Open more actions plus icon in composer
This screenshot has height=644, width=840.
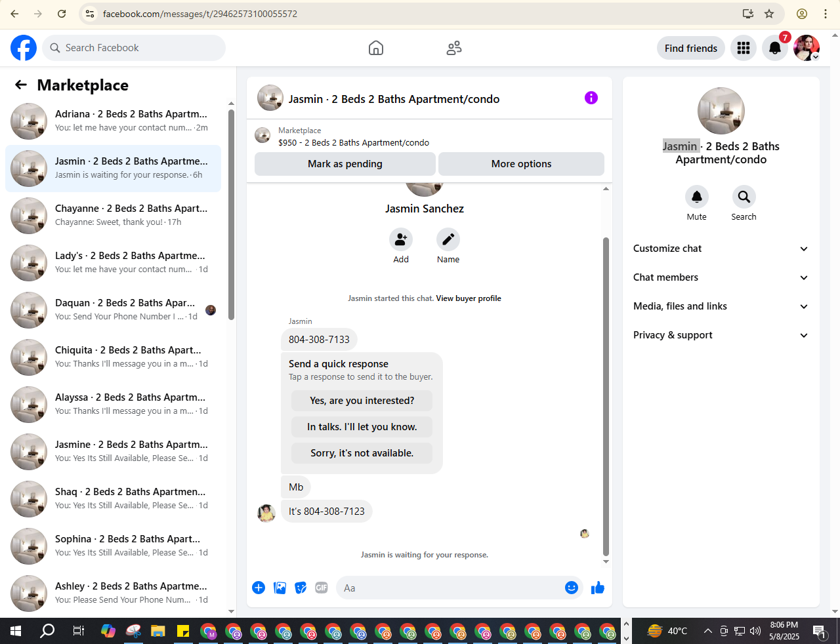pos(259,588)
